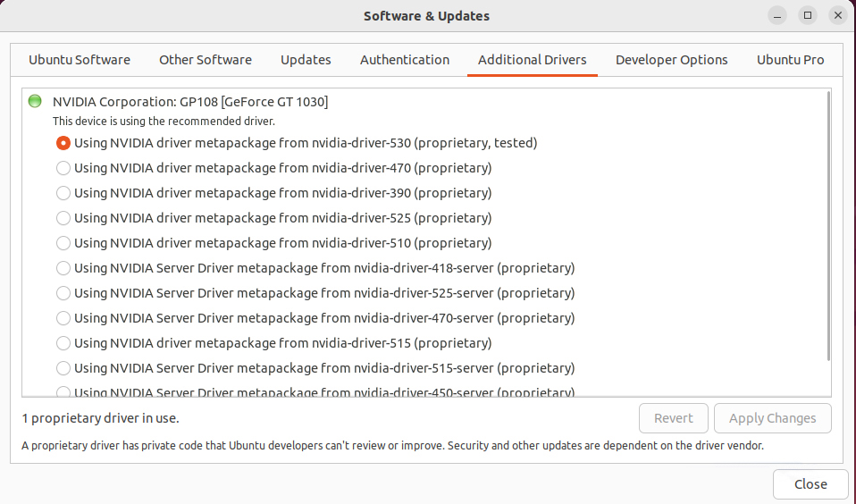Image resolution: width=856 pixels, height=504 pixels.
Task: Pick the nvidia-driver-470-server option
Action: [63, 318]
